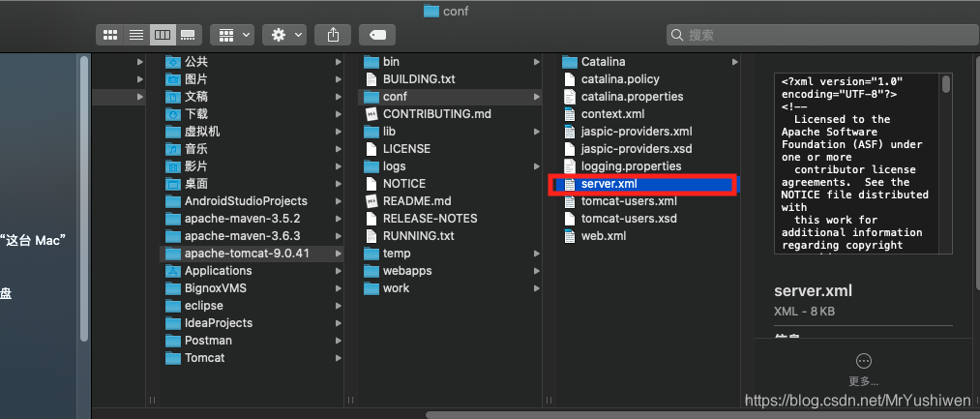Expand the temp folder arrow
The width and height of the screenshot is (980, 419).
pos(537,254)
